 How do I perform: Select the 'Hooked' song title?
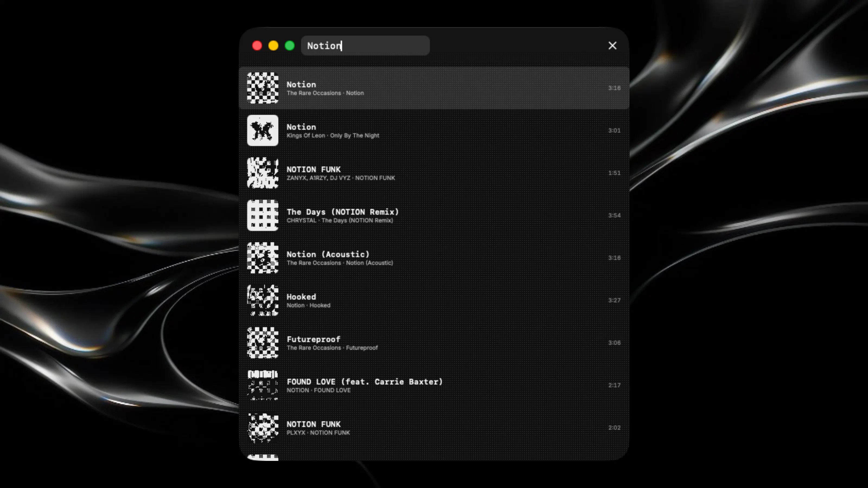301,297
